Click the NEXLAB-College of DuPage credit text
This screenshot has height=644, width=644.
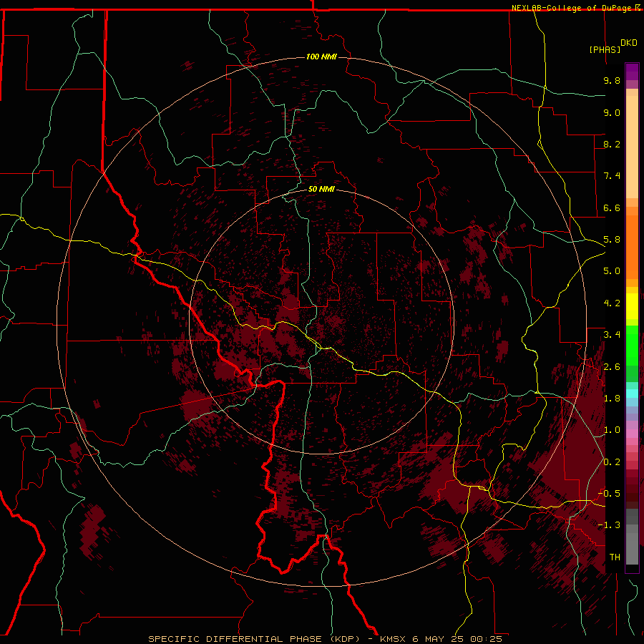pyautogui.click(x=572, y=8)
